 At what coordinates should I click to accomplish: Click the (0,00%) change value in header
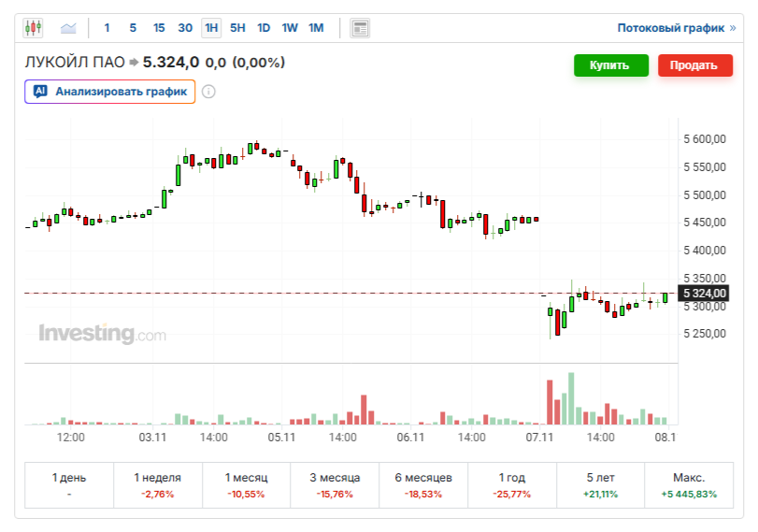(259, 63)
